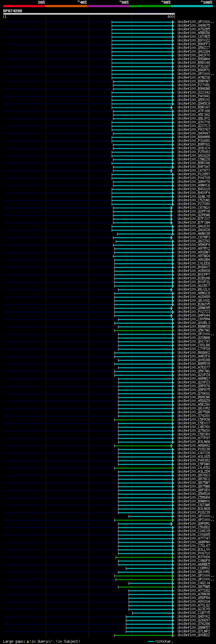This screenshot has width=216, height=644.
Task: Click the white query ruler bar
Action: (89, 14)
